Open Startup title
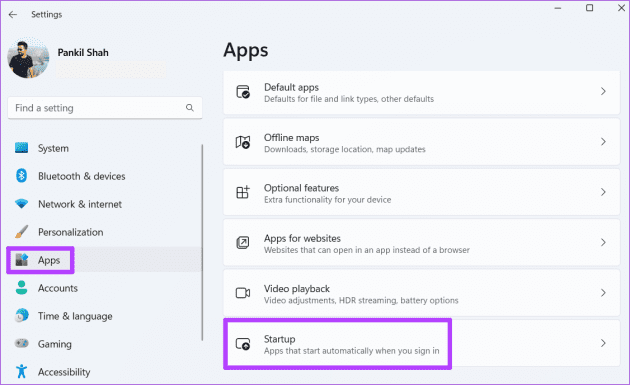 pyautogui.click(x=279, y=339)
